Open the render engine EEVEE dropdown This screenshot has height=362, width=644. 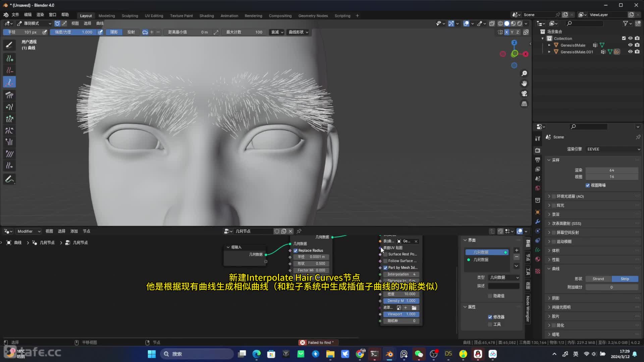pos(613,149)
